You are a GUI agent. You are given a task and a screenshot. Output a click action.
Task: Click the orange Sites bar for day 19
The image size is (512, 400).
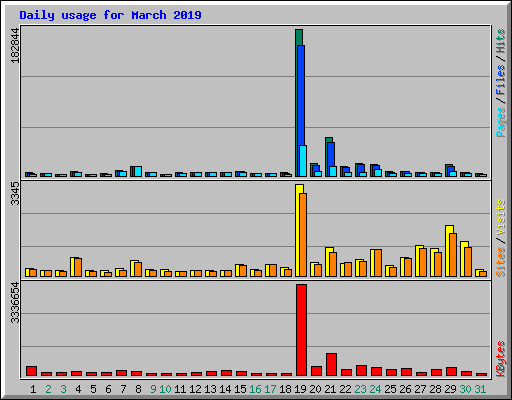pyautogui.click(x=303, y=235)
